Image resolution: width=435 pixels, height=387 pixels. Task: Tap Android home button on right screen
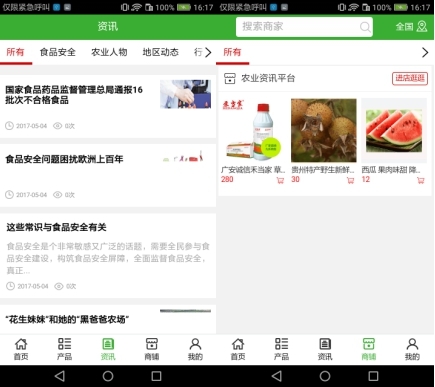(x=325, y=376)
